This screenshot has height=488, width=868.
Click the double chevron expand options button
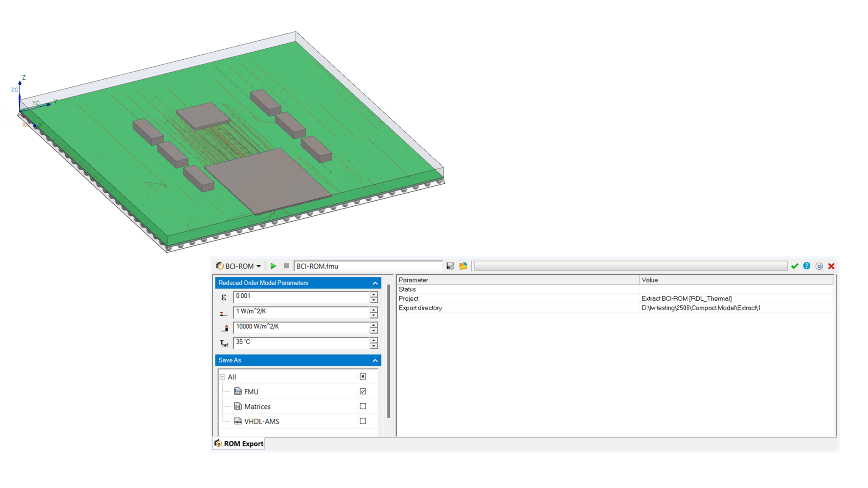click(x=819, y=266)
